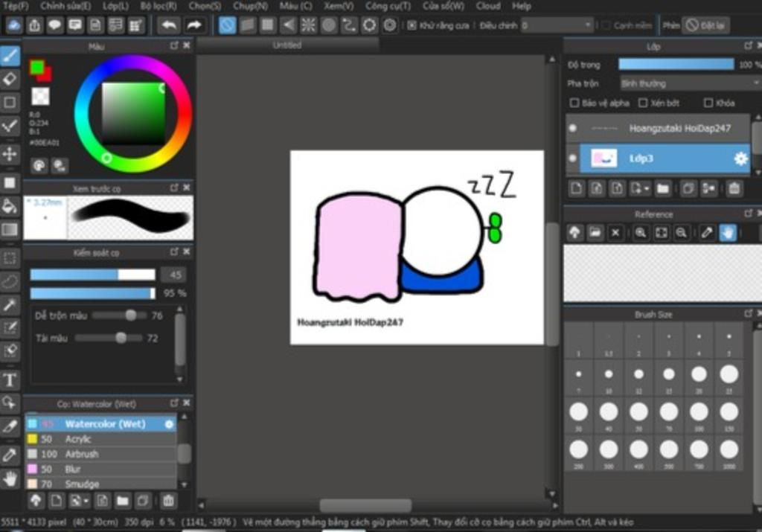The width and height of the screenshot is (762, 532).
Task: Open the Pha trộn blend mode dropdown
Action: pos(690,83)
